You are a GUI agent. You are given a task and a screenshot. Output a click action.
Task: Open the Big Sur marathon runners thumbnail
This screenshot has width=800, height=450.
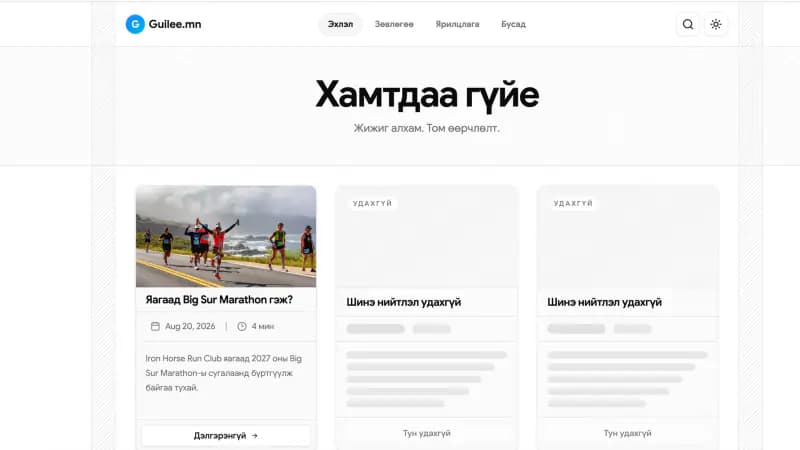point(226,236)
